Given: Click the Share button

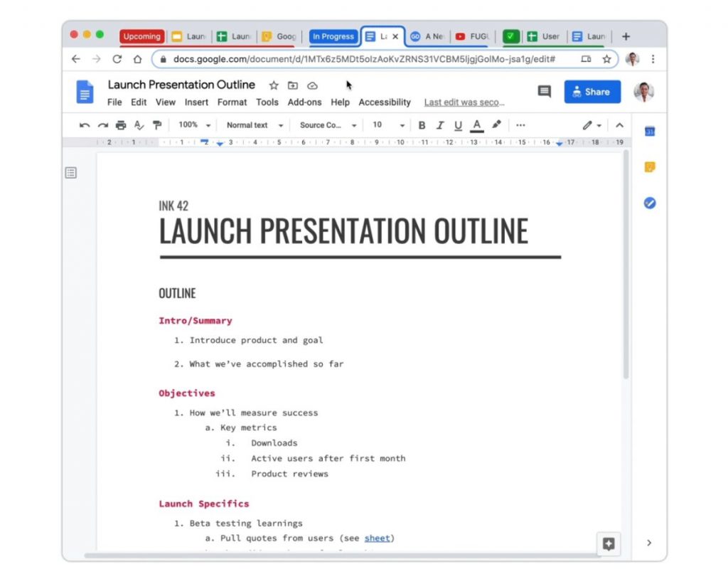Looking at the screenshot, I should pos(591,91).
